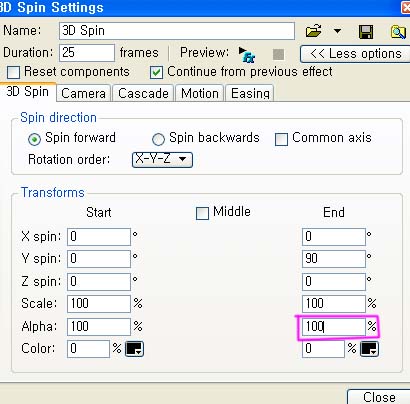Click the Close button at the bottom

coord(379,397)
